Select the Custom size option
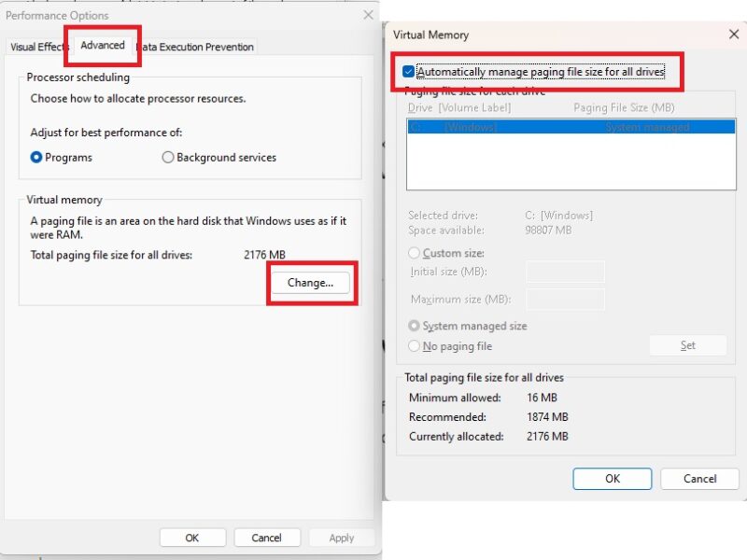 pos(414,253)
